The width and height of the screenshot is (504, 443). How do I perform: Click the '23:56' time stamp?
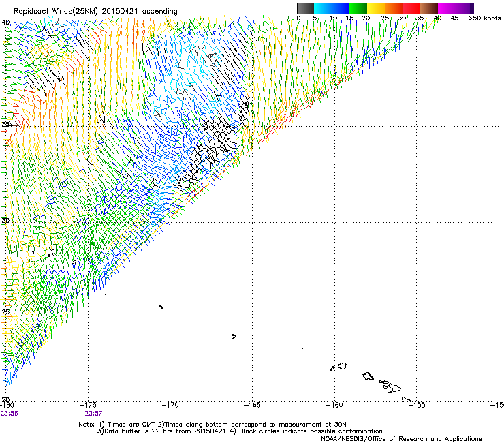tap(9, 414)
